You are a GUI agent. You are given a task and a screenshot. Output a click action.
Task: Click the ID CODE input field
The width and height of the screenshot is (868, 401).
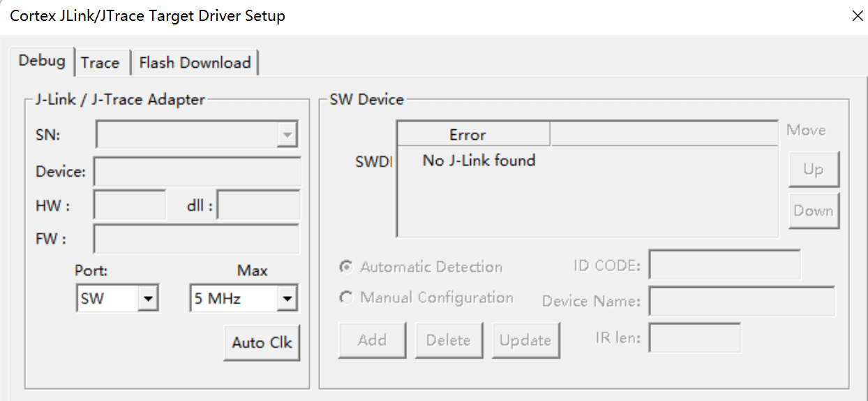point(724,265)
